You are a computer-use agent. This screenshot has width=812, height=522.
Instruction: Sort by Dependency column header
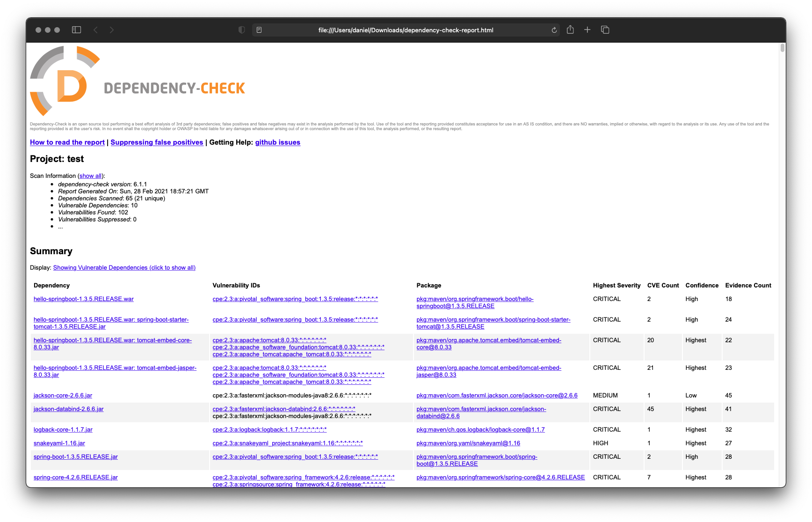tap(51, 286)
